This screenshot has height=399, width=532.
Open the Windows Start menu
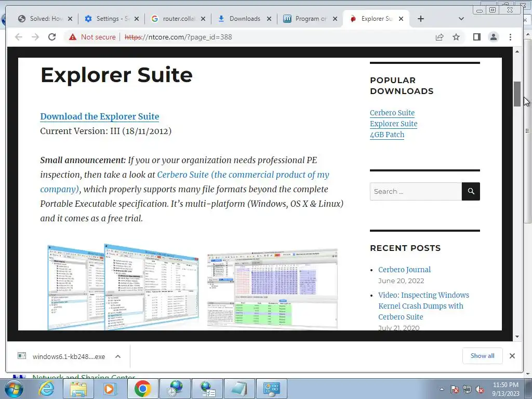point(14,389)
